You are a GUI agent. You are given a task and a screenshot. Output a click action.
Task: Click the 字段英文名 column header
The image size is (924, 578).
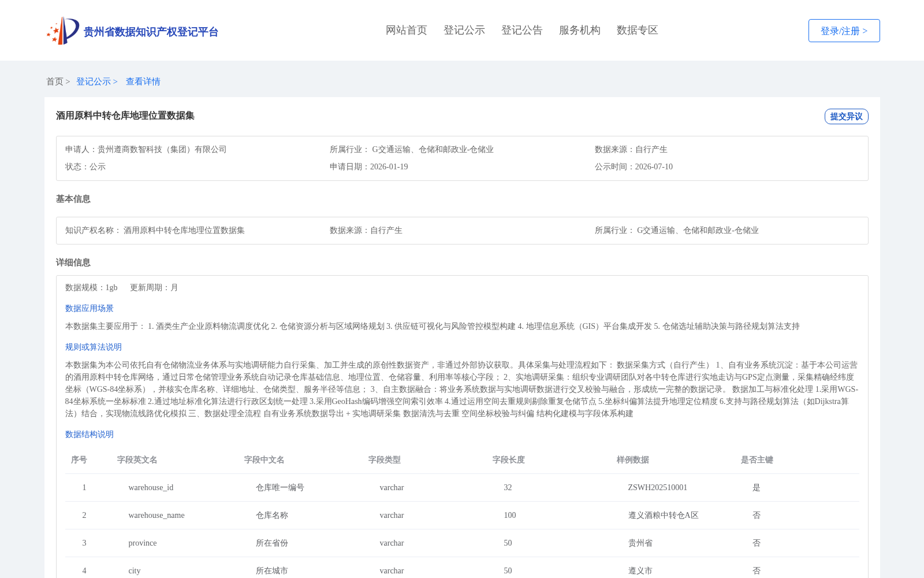click(x=137, y=460)
